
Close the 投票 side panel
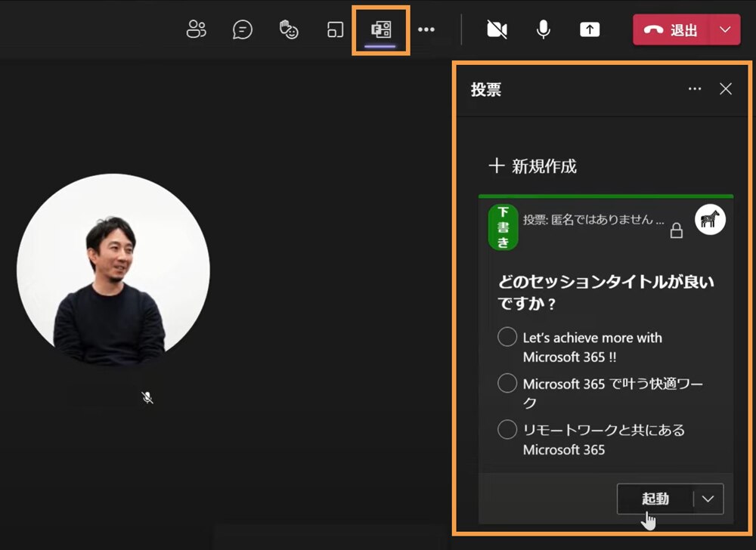(726, 88)
